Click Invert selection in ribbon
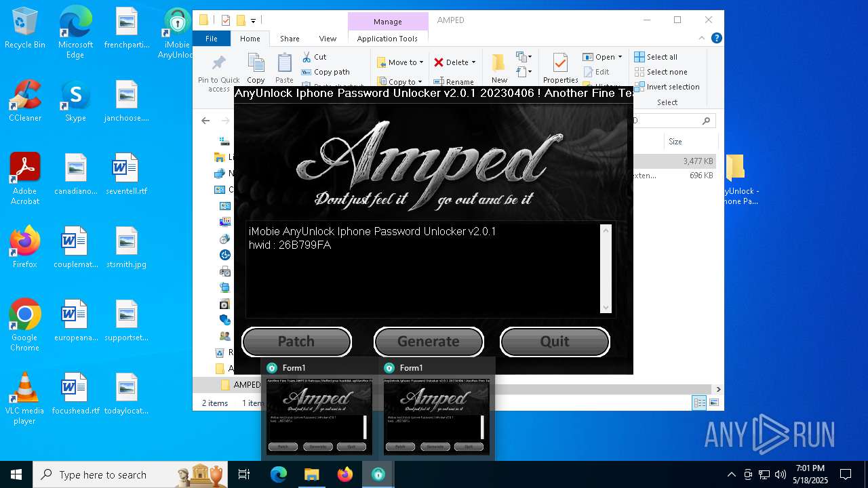This screenshot has width=868, height=488. pos(667,87)
